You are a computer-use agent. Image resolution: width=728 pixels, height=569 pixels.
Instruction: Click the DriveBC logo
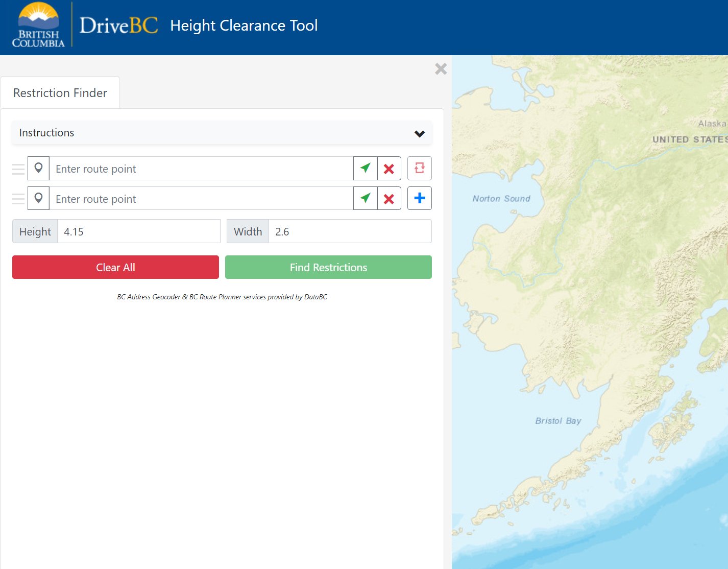(x=118, y=25)
